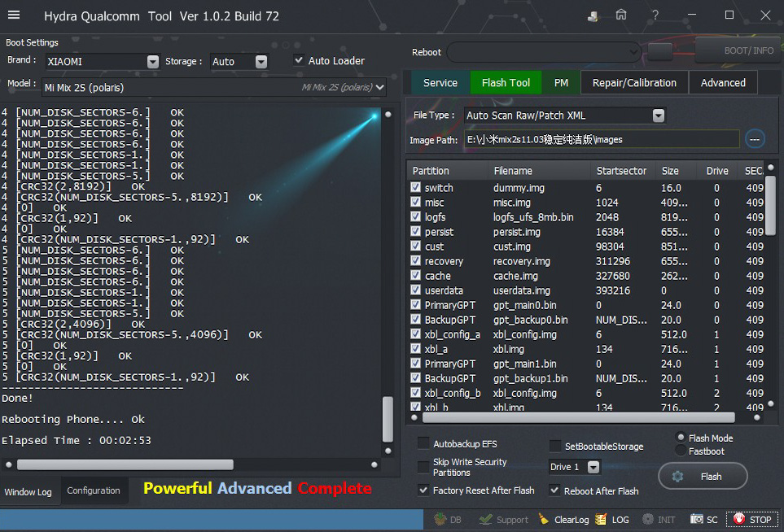Select the recovery.img filename cell

(x=522, y=261)
